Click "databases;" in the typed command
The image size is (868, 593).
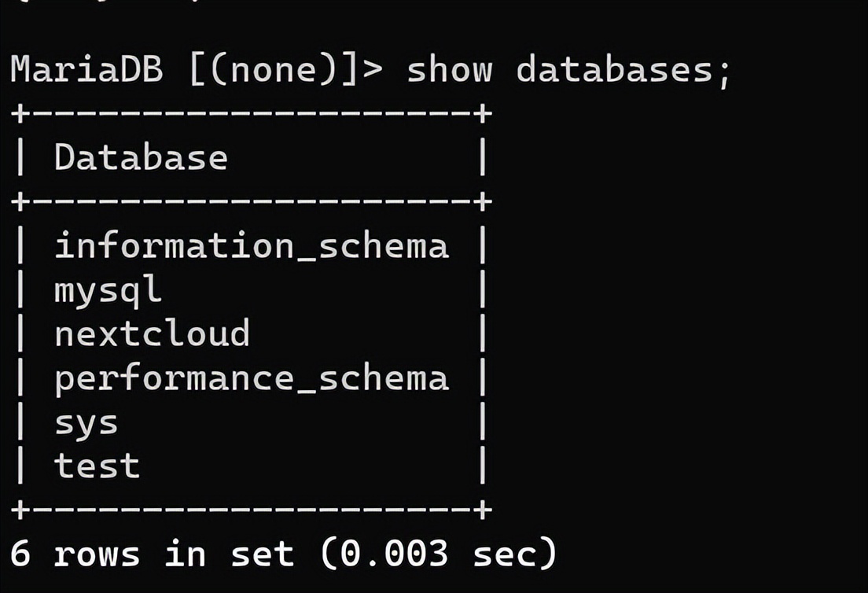point(623,70)
